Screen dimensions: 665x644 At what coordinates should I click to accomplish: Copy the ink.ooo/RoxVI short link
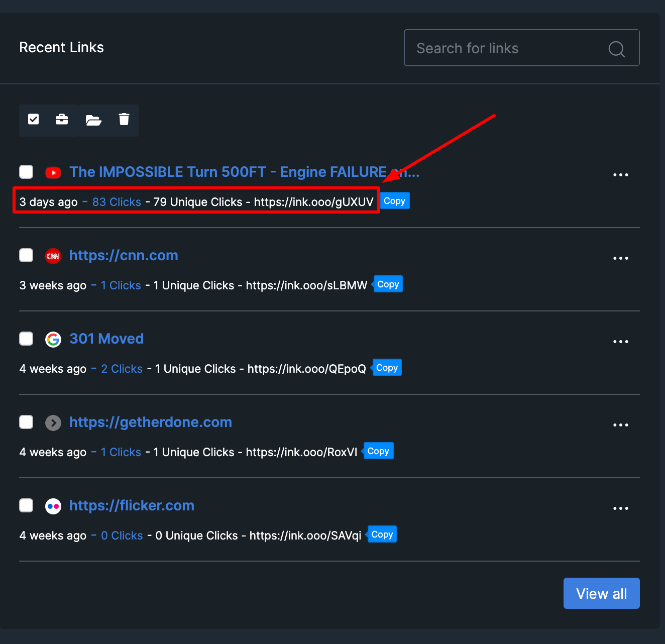tap(379, 451)
